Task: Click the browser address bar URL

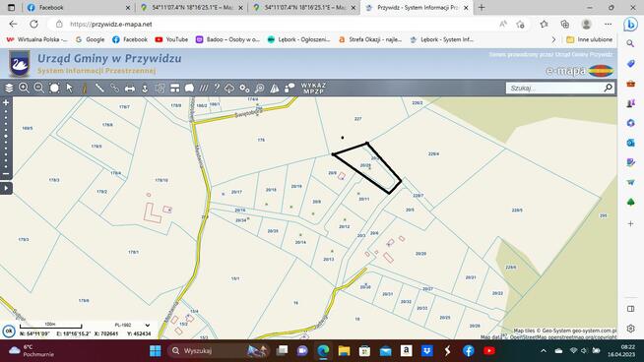Action: click(x=111, y=25)
